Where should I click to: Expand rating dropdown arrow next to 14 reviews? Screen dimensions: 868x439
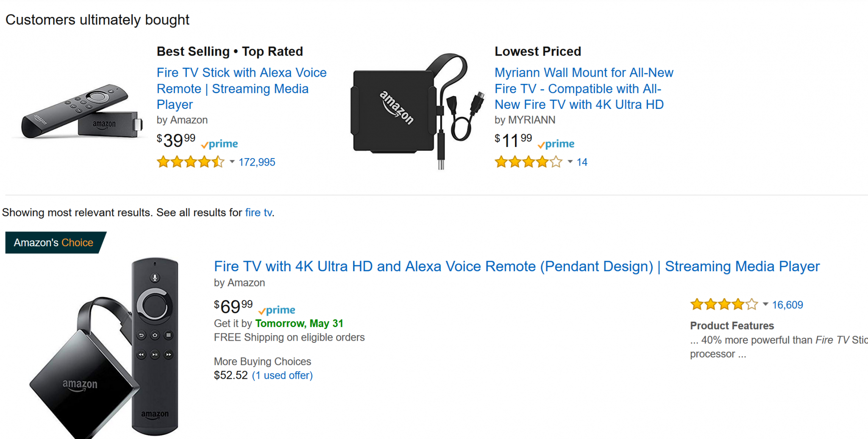tap(570, 162)
